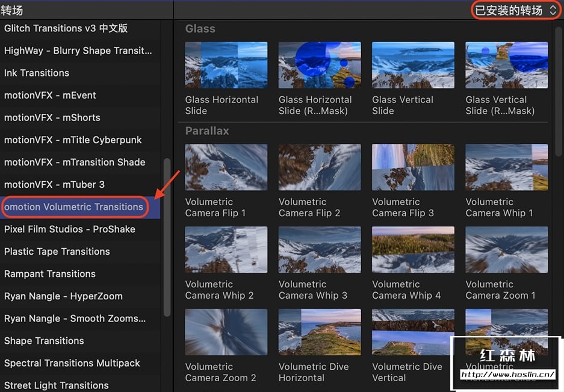Click the Glass Horizontal Slide (R...Mask) thumbnail

[x=320, y=65]
